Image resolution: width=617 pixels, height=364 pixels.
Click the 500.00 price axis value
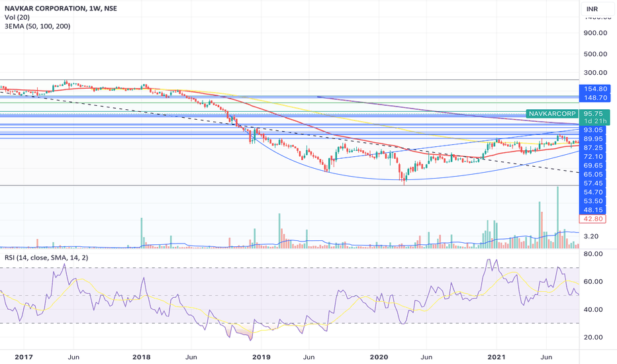[595, 54]
